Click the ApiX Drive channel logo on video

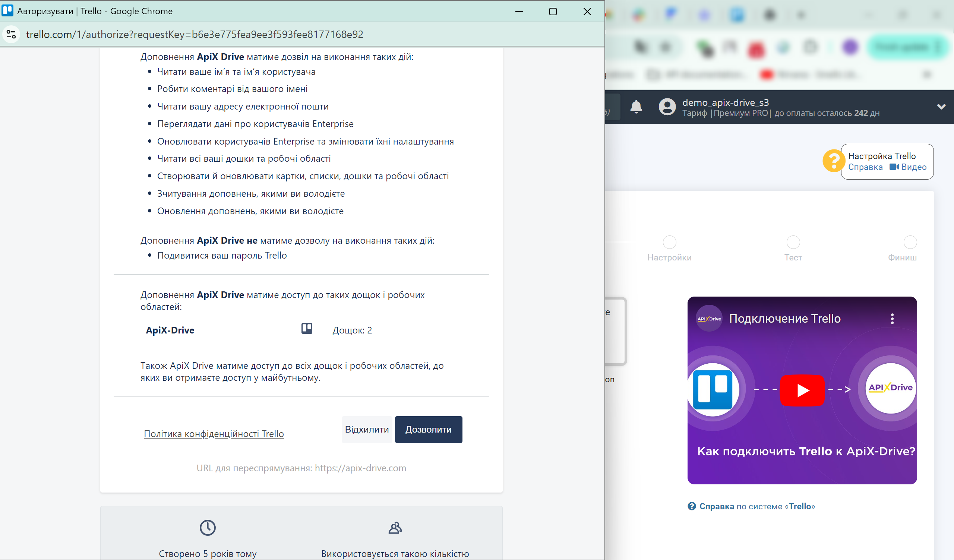(709, 319)
